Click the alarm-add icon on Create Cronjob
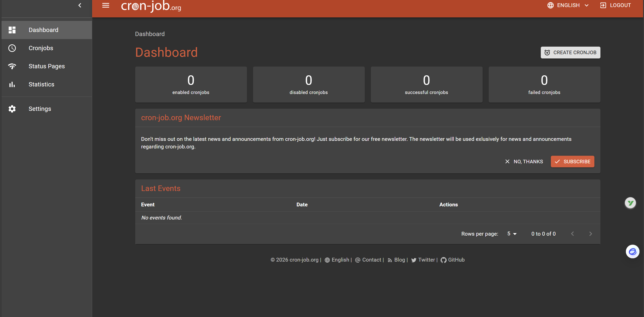 547,52
